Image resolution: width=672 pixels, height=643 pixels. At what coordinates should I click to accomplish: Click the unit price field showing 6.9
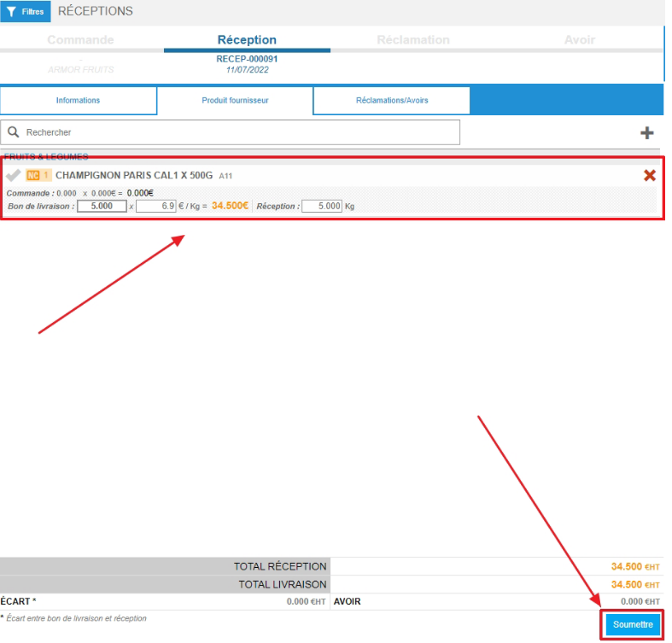155,206
